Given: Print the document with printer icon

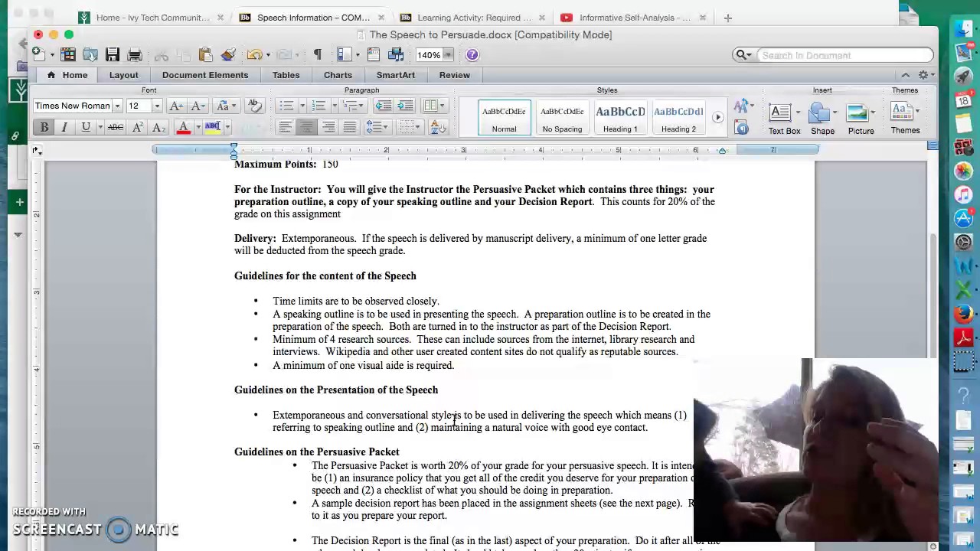Looking at the screenshot, I should tap(135, 54).
